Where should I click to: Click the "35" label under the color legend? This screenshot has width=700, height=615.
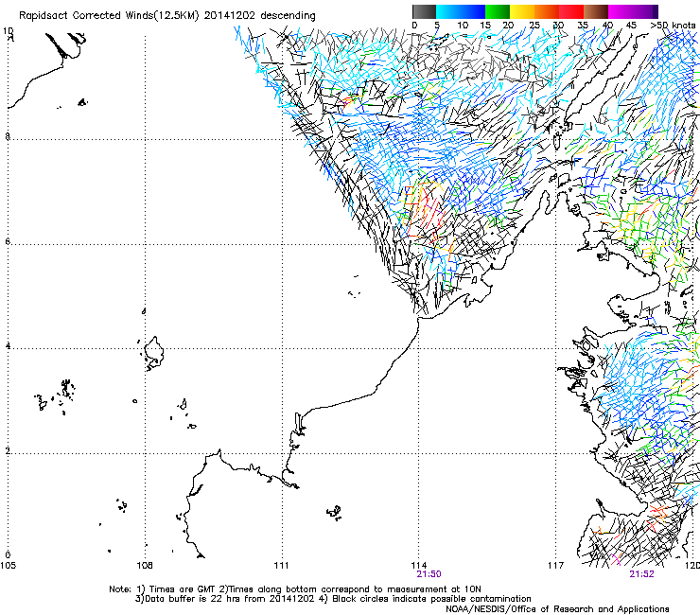click(583, 26)
